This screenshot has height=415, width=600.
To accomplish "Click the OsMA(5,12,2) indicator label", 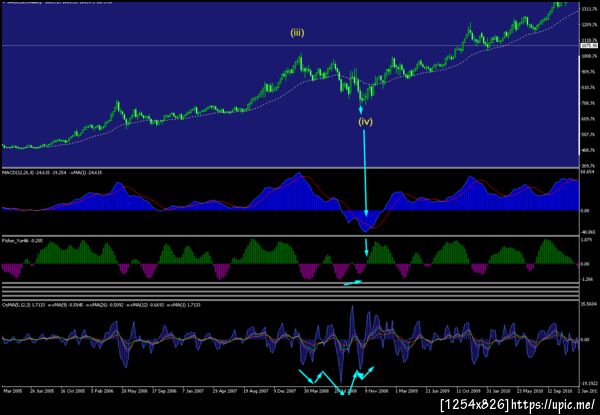I will click(x=15, y=305).
